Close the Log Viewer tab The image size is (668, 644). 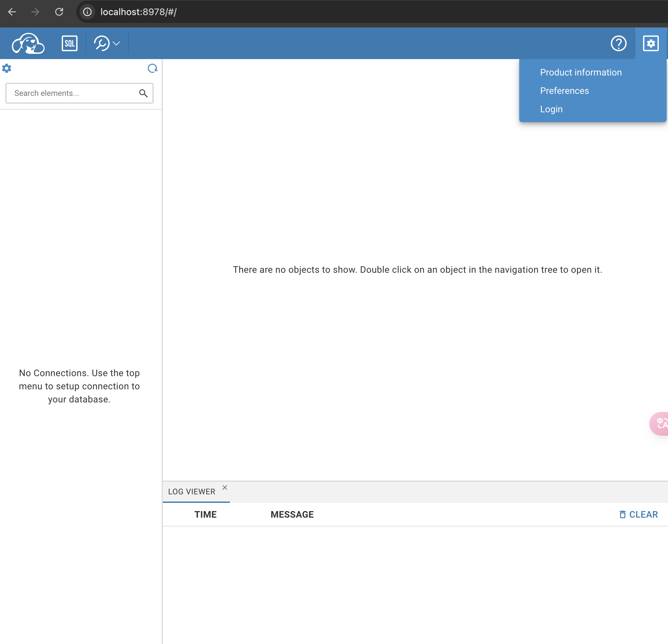tap(225, 487)
